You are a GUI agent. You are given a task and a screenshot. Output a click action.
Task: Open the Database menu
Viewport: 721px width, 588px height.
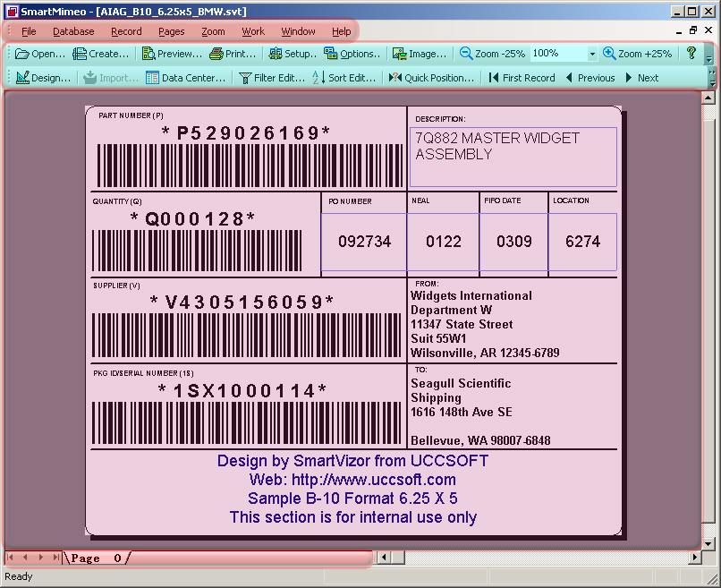(x=73, y=31)
